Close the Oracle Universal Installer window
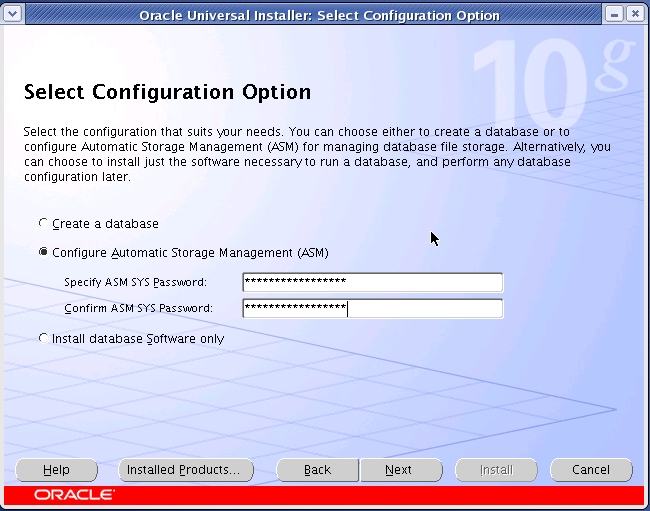The image size is (650, 511). 635,14
